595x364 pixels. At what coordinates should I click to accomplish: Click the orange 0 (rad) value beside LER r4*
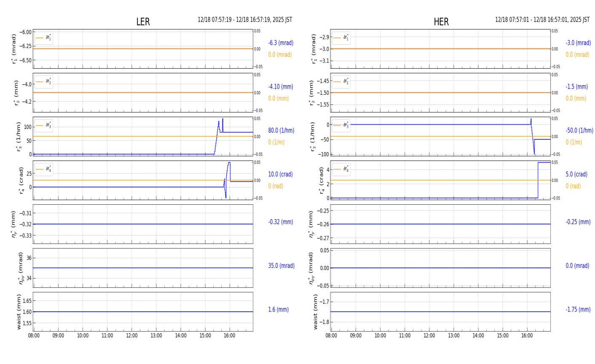(x=276, y=186)
